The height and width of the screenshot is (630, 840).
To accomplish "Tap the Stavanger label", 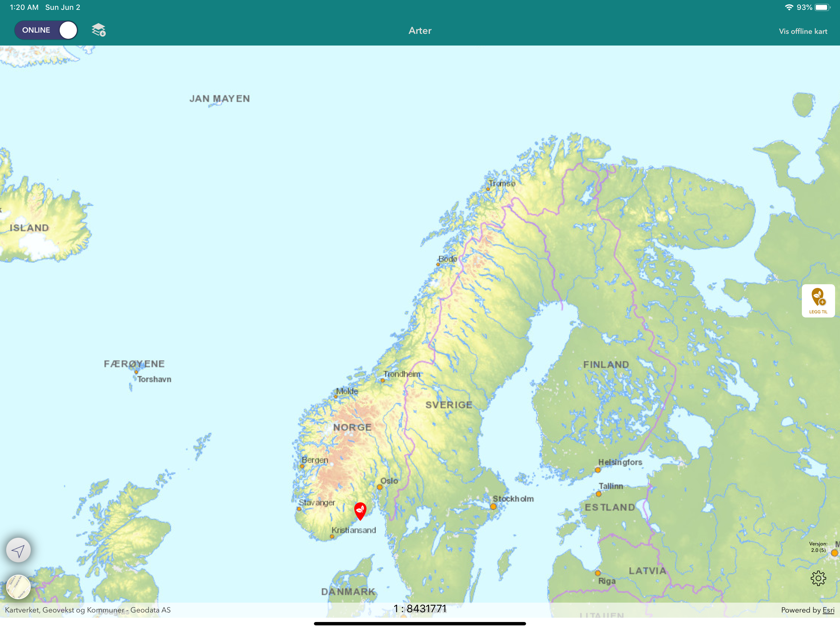I will click(317, 502).
